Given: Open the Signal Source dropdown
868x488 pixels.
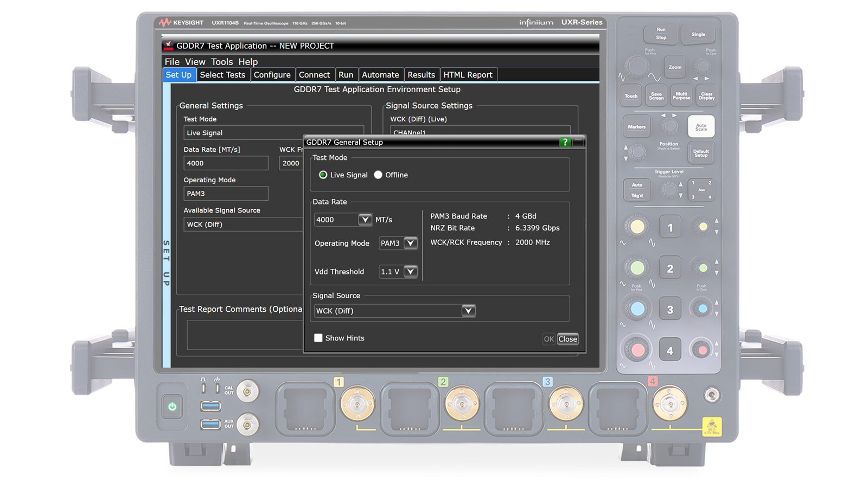Looking at the screenshot, I should pos(468,311).
